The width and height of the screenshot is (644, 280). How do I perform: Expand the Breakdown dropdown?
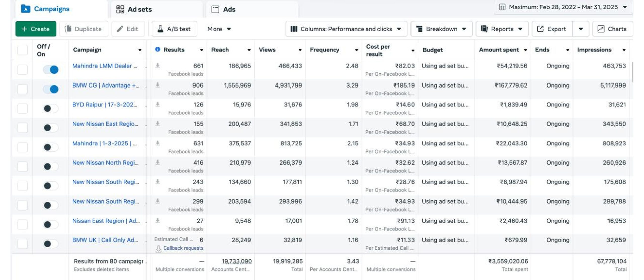tap(441, 29)
